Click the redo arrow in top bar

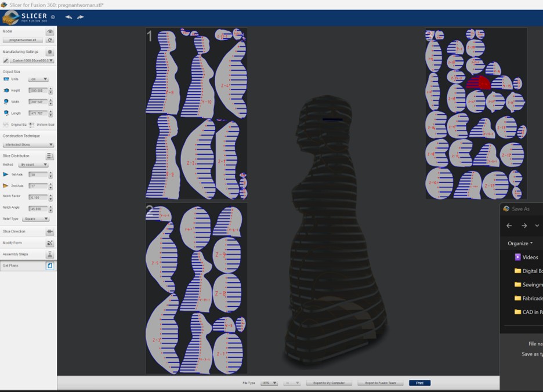click(x=80, y=17)
